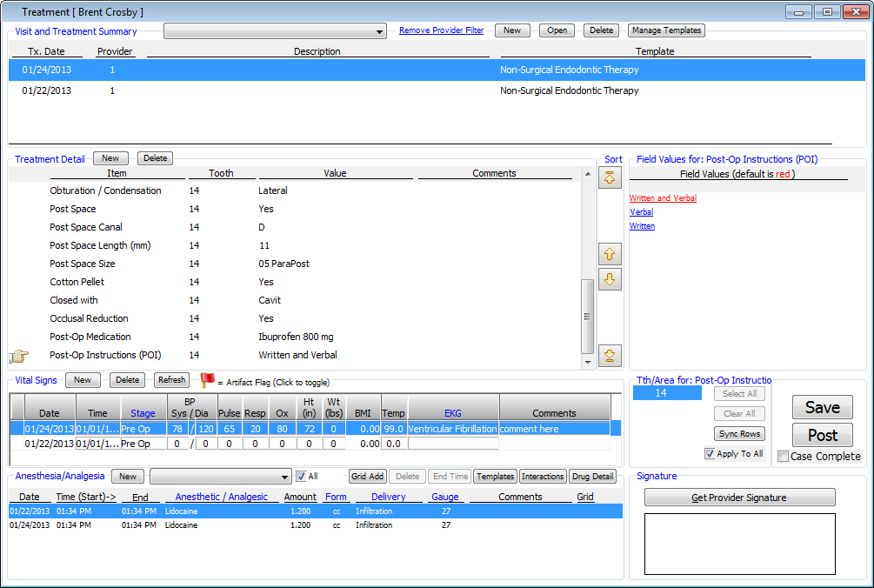874x588 pixels.
Task: Click the move-down sort arrow icon
Action: (x=610, y=279)
